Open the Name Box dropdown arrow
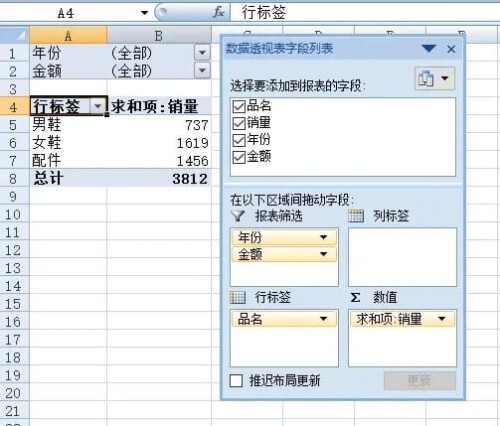The width and height of the screenshot is (500, 426). [144, 13]
